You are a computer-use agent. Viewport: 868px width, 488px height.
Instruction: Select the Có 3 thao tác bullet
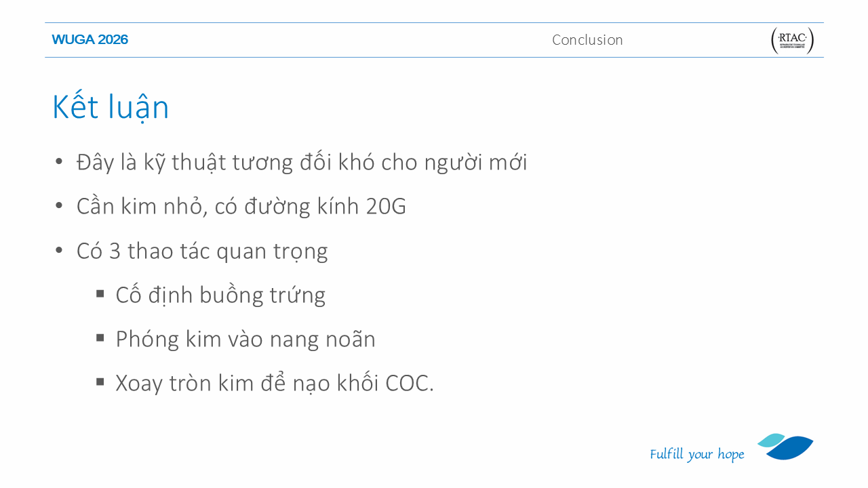(x=202, y=251)
